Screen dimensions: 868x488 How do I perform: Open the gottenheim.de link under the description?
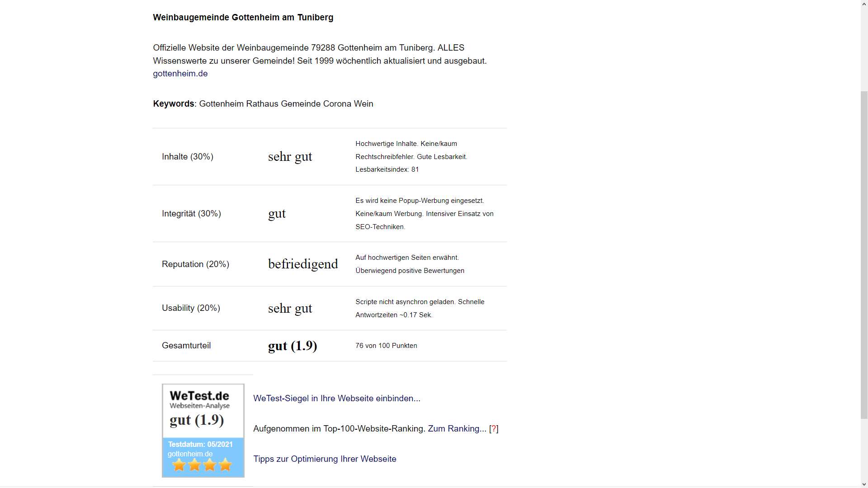click(180, 74)
